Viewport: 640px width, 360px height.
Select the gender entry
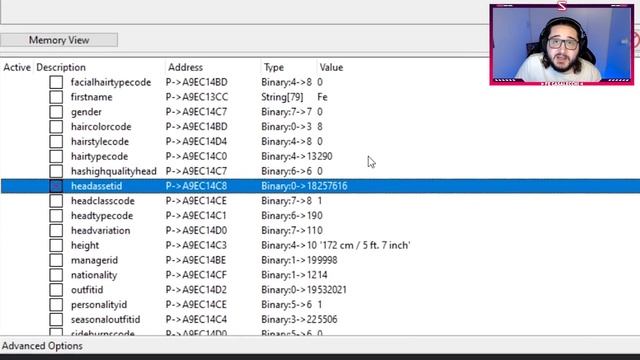[x=86, y=112]
